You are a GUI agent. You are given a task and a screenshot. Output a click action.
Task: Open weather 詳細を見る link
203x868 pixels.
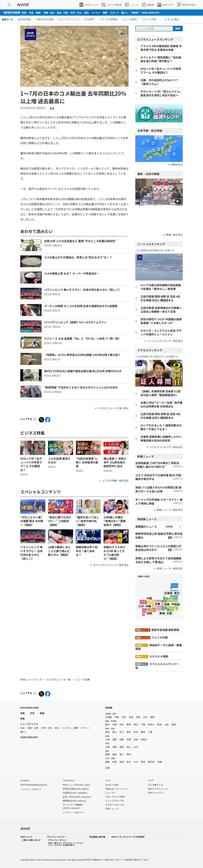coord(175,165)
